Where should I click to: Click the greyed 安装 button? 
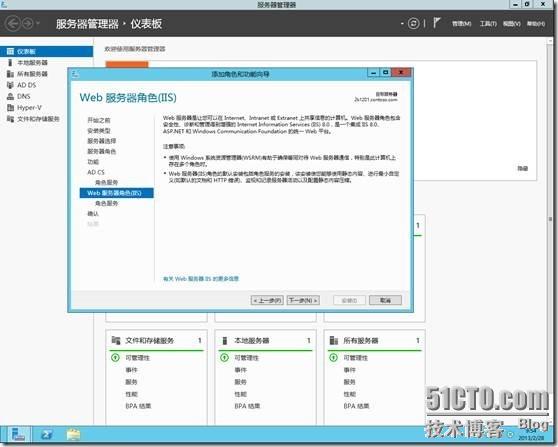click(349, 300)
